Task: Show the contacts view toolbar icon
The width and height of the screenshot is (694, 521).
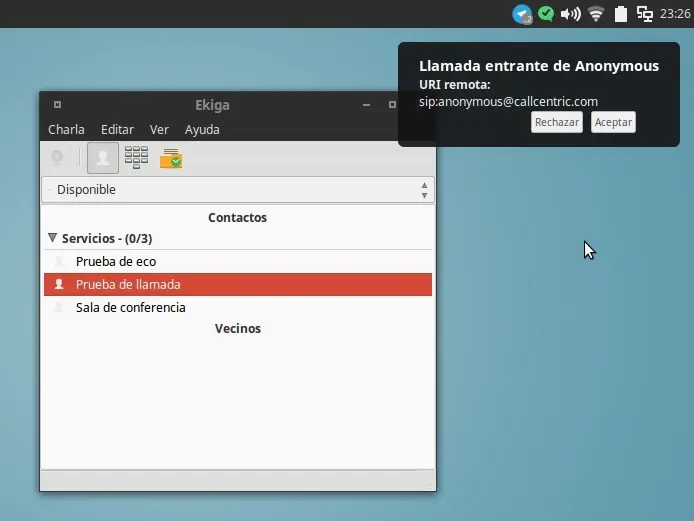Action: [103, 158]
